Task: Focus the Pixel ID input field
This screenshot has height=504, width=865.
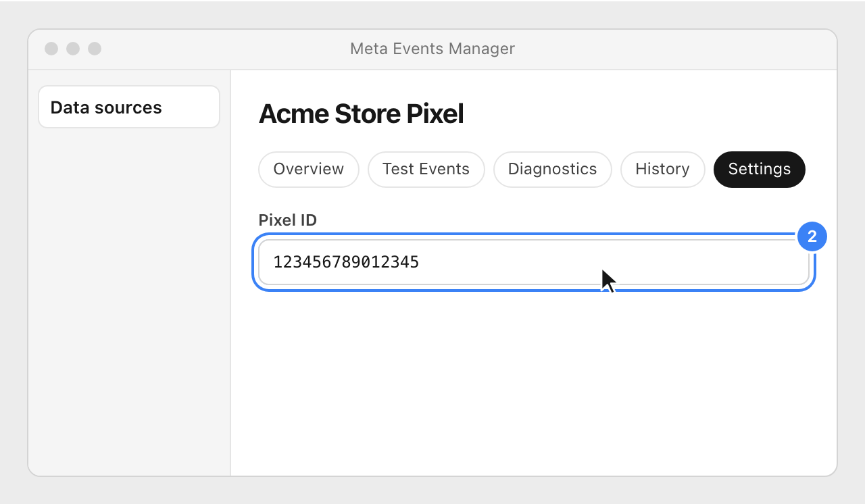Action: (534, 262)
